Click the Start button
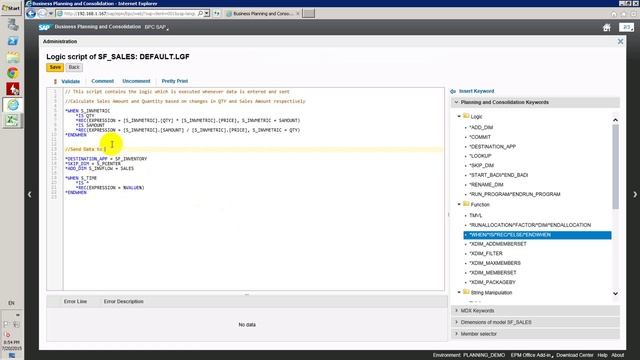Viewport: 640px width, 360px height. [x=11, y=8]
